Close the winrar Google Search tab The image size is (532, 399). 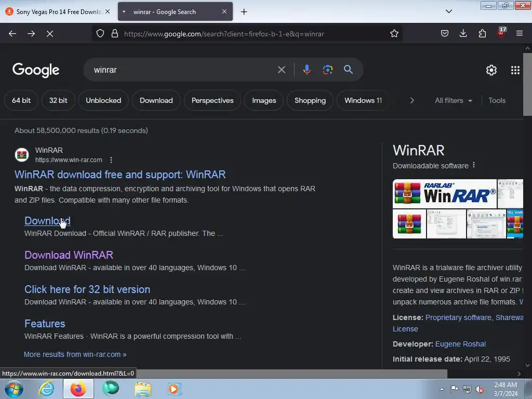click(224, 11)
